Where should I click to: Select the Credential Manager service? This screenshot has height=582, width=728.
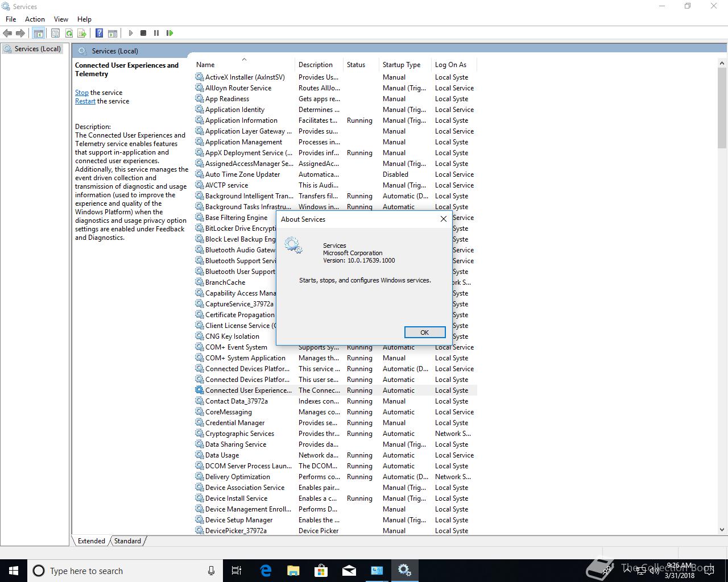336,423
